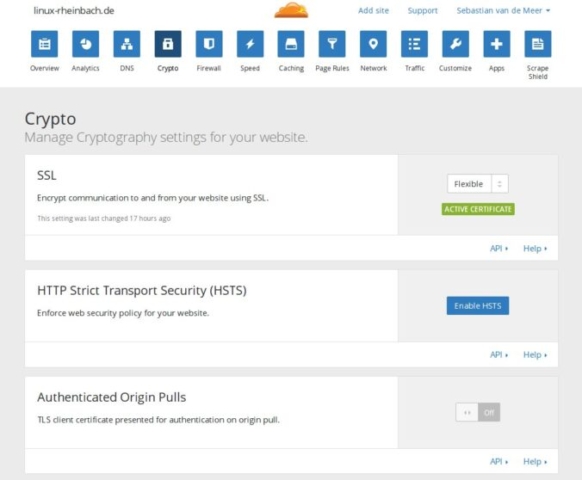The height and width of the screenshot is (480, 582).
Task: Open the SSL mode Flexible dropdown
Action: point(478,184)
